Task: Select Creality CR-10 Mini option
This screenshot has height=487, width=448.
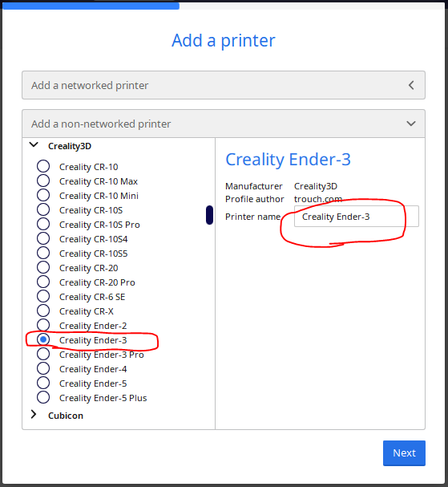Action: click(43, 195)
